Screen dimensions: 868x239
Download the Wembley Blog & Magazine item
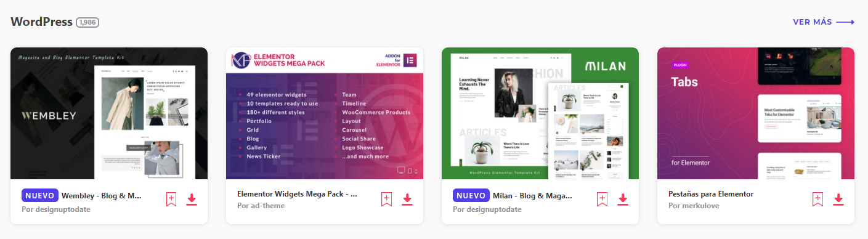[x=192, y=199]
